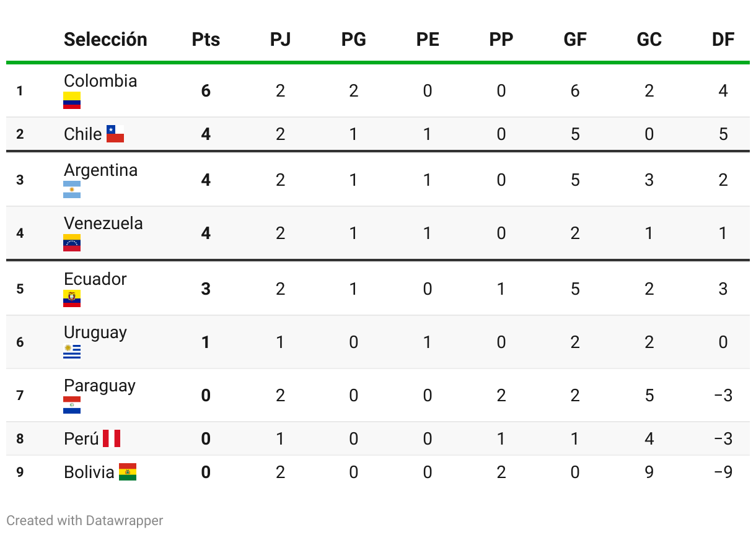This screenshot has height=535, width=756.
Task: Click Uruguay's team name text
Action: [x=95, y=333]
